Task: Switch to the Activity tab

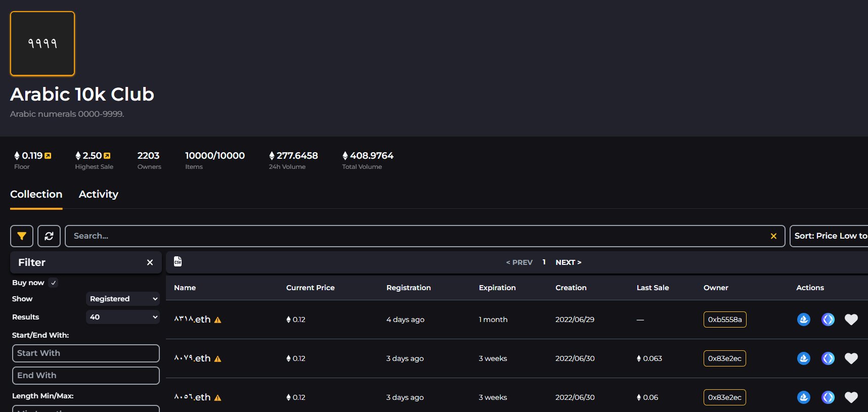Action: tap(99, 194)
